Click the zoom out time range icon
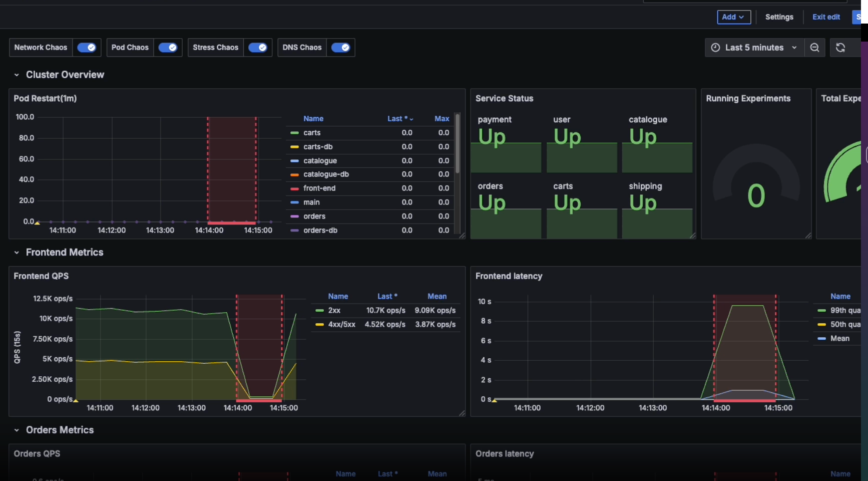Image resolution: width=868 pixels, height=481 pixels. click(814, 48)
